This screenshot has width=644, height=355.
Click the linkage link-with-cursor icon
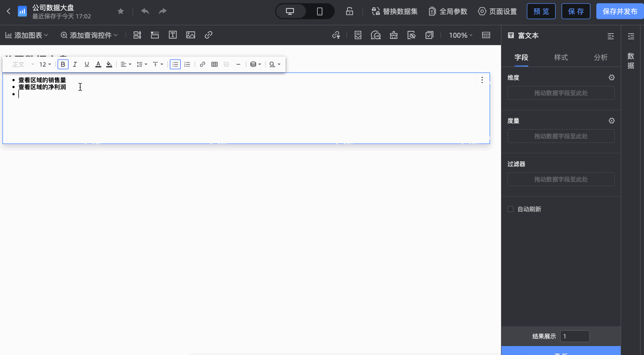pyautogui.click(x=337, y=35)
